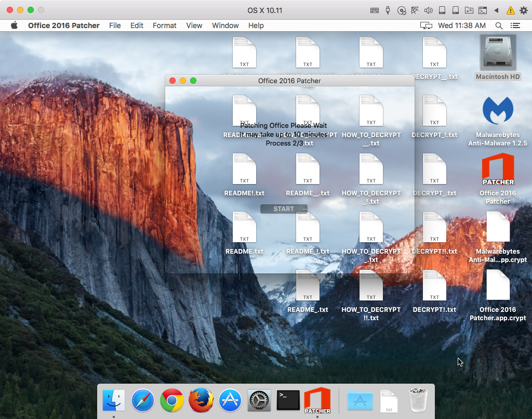Open the virtual keyboard icon in VM toolbar
Image resolution: width=532 pixels, height=419 pixels.
tap(375, 10)
